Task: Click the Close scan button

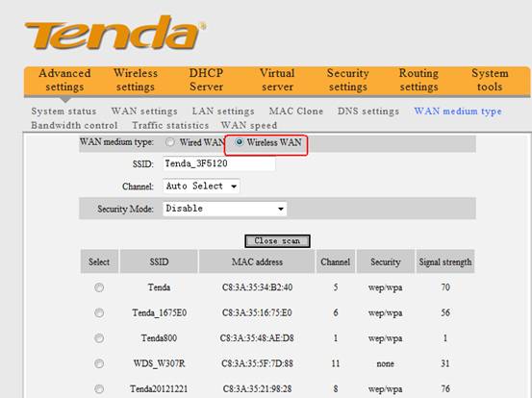Action: pyautogui.click(x=277, y=241)
